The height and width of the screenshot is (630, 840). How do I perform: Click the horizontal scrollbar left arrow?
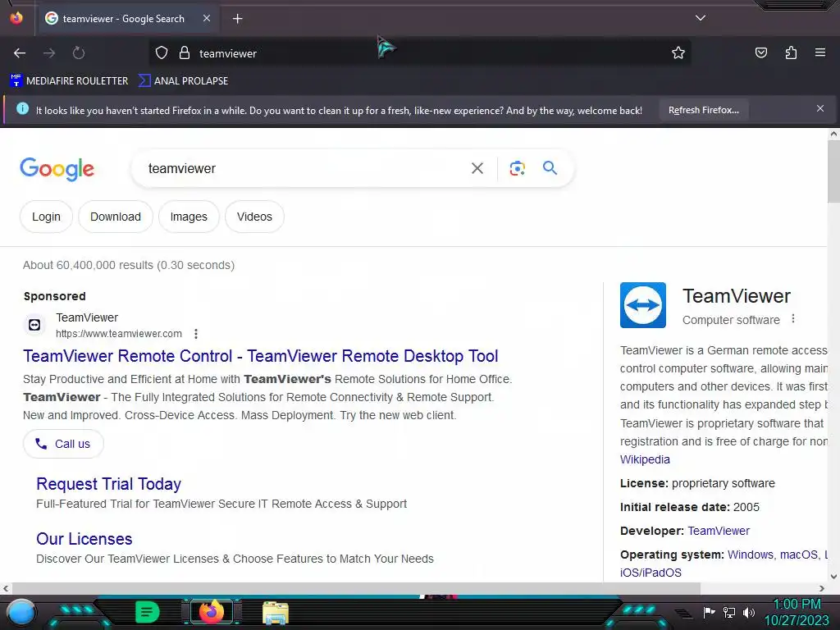coord(6,588)
